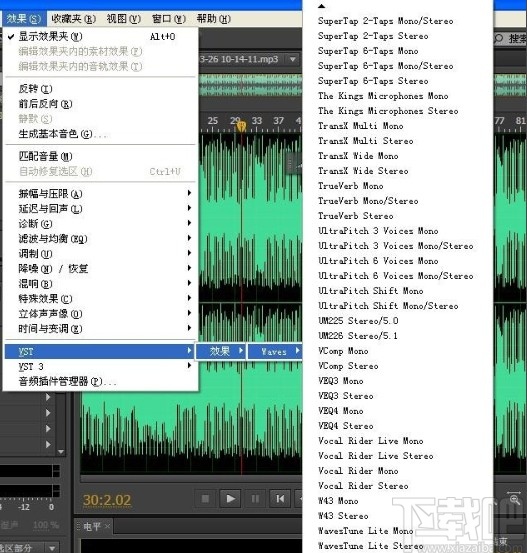Click the search magnifier icon at top right
The image size is (527, 553).
499,38
